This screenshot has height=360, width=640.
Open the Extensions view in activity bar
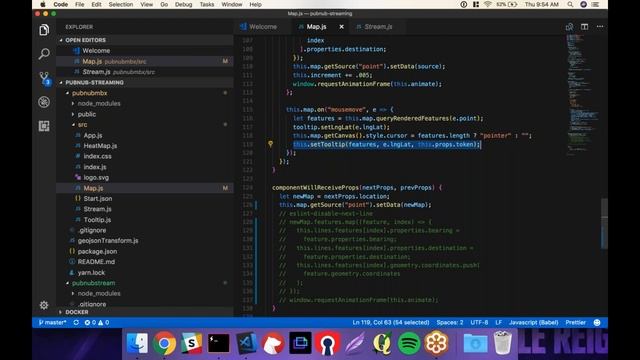pyautogui.click(x=44, y=126)
